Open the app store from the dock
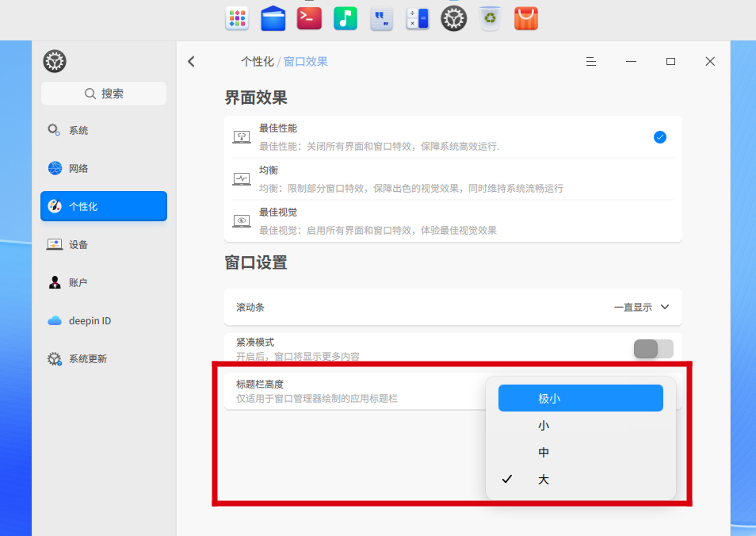 pyautogui.click(x=526, y=19)
